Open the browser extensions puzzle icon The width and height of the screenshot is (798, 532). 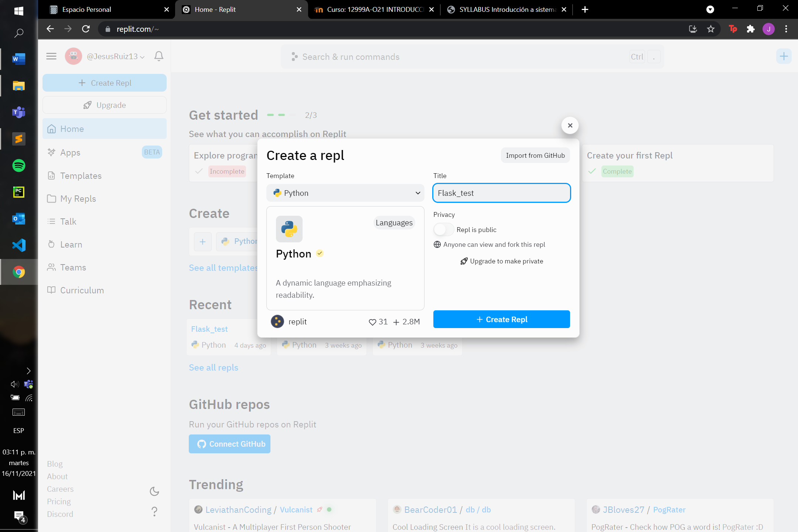coord(750,29)
